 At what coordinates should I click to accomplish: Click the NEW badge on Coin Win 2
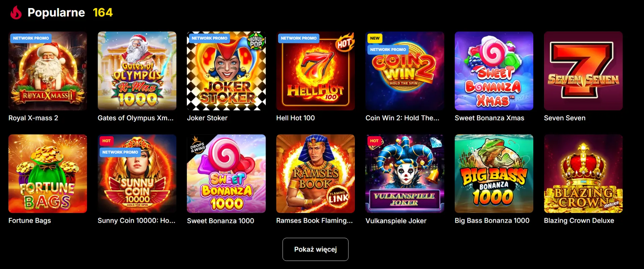[374, 38]
